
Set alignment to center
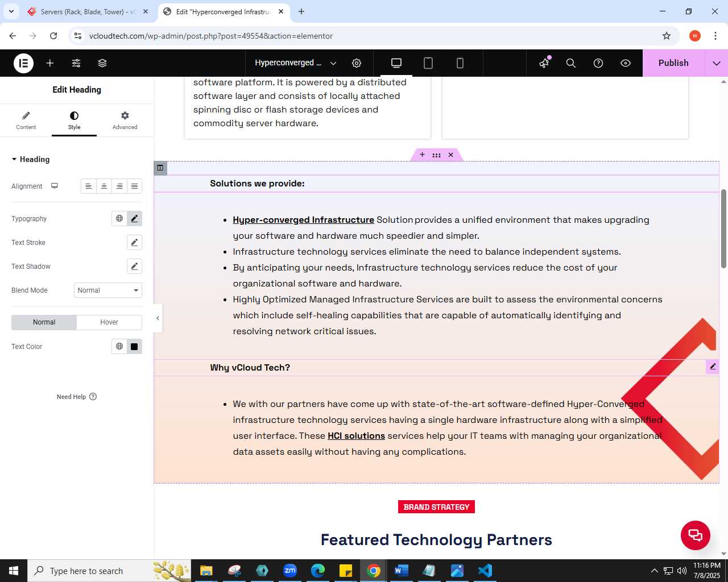(104, 186)
